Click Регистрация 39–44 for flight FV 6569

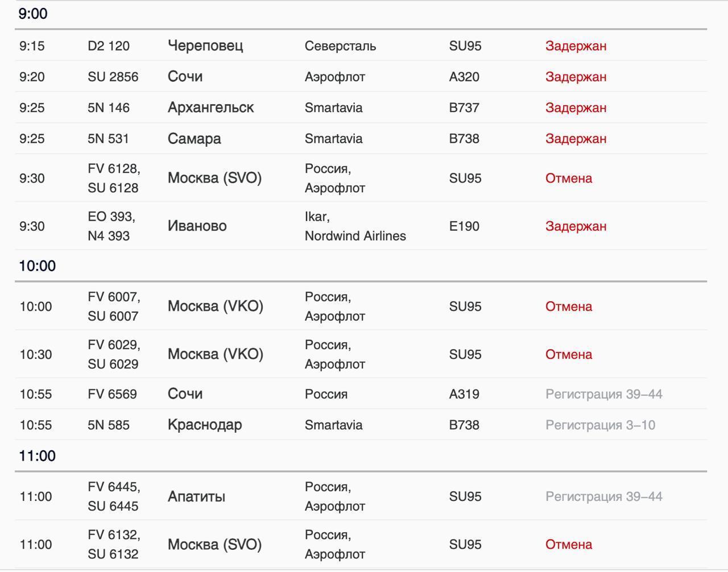[603, 395]
